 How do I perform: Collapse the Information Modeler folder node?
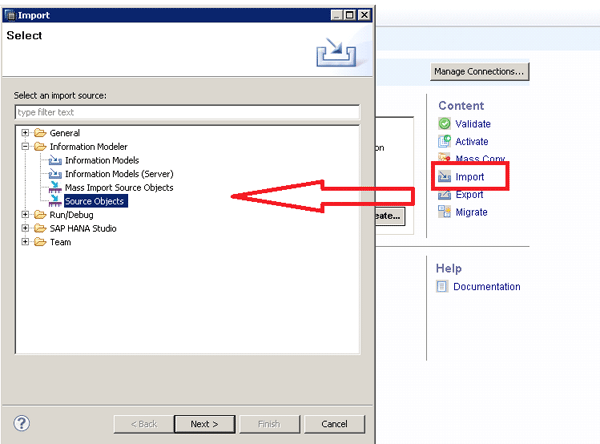[x=25, y=147]
